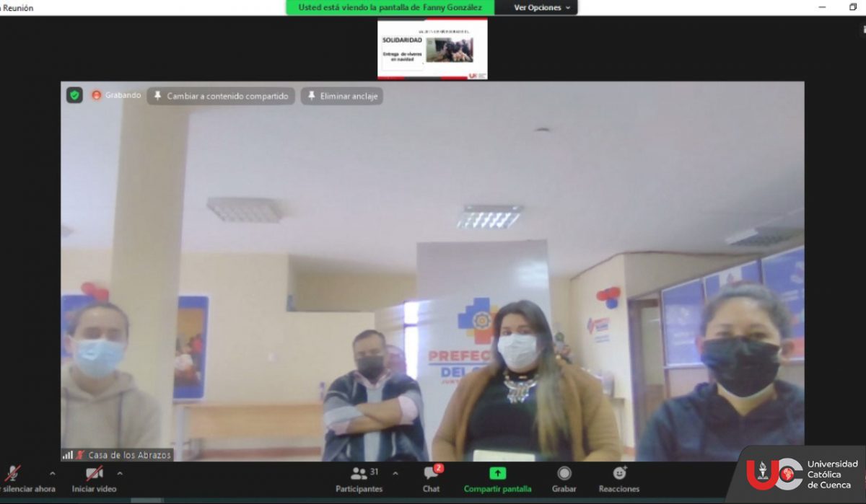Click the red Grabando recording indicator
The width and height of the screenshot is (866, 504).
[x=115, y=95]
